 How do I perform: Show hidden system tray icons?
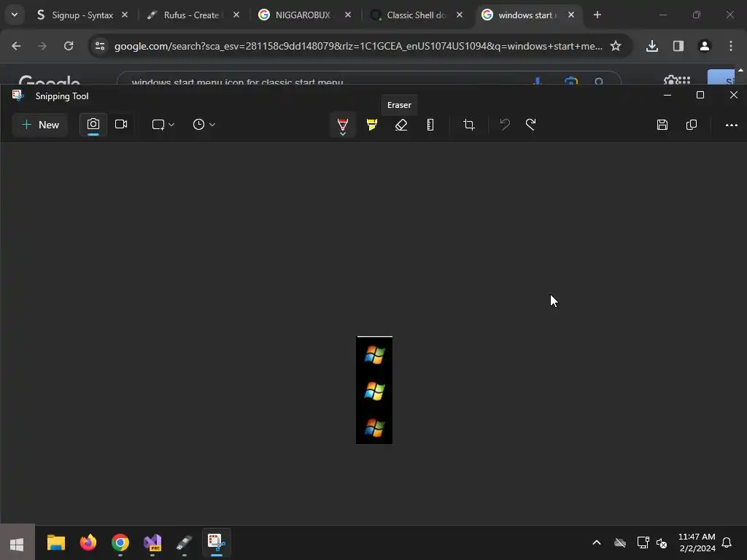click(597, 542)
